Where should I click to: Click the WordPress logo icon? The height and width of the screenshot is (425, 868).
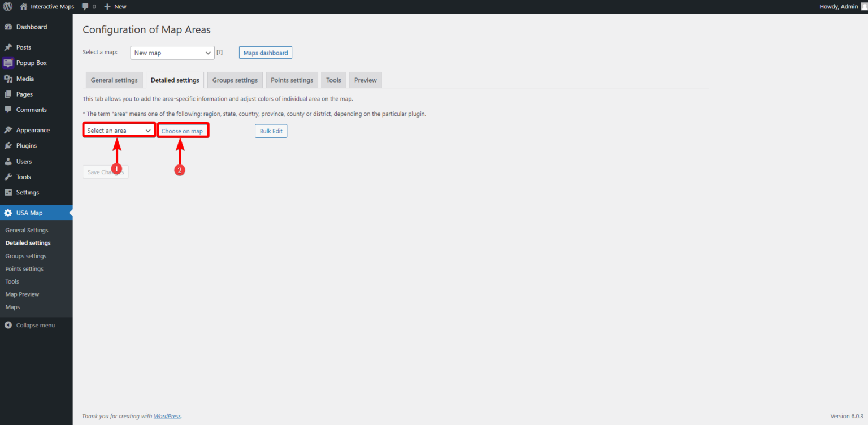click(8, 7)
